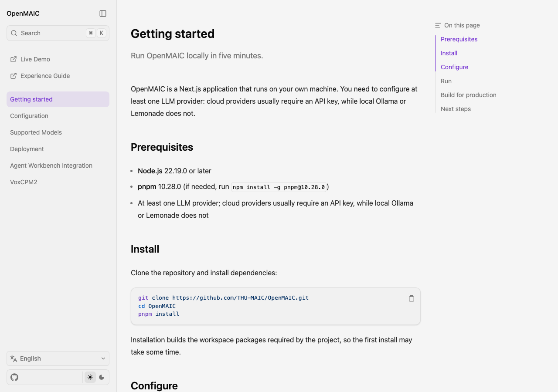Switch to dark theme moon icon

(102, 377)
